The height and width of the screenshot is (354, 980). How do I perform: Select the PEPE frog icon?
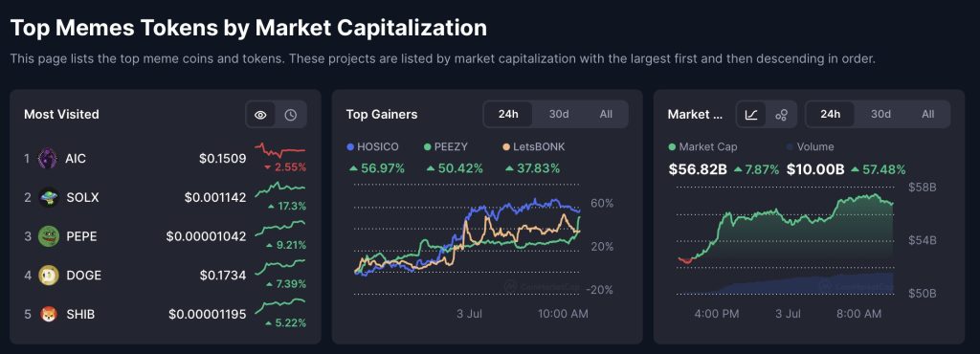[x=48, y=236]
